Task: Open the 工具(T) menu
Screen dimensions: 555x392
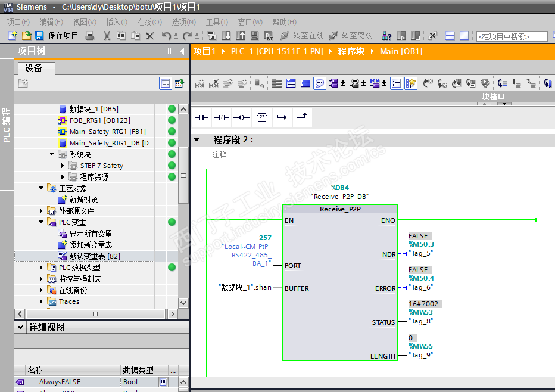Action: tap(217, 22)
